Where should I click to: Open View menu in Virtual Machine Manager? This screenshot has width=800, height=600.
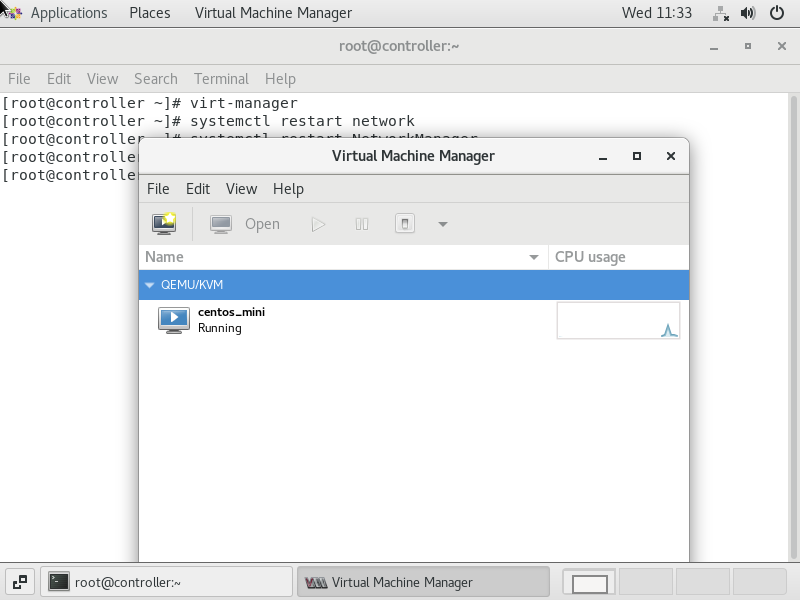click(241, 189)
